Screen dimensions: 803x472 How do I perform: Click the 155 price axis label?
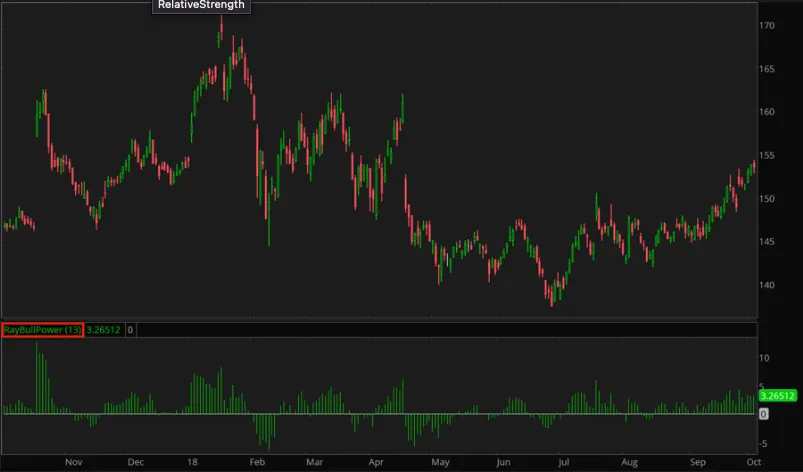point(767,155)
